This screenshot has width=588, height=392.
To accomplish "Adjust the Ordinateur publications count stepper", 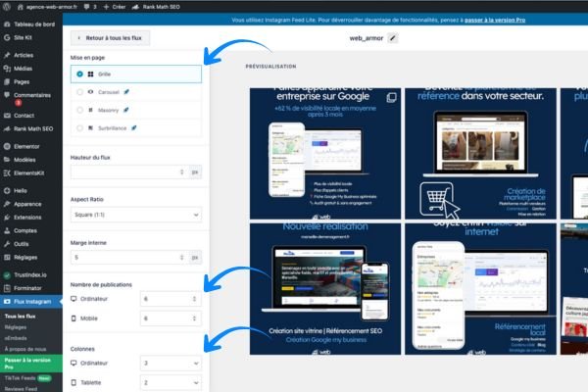I will [194, 299].
